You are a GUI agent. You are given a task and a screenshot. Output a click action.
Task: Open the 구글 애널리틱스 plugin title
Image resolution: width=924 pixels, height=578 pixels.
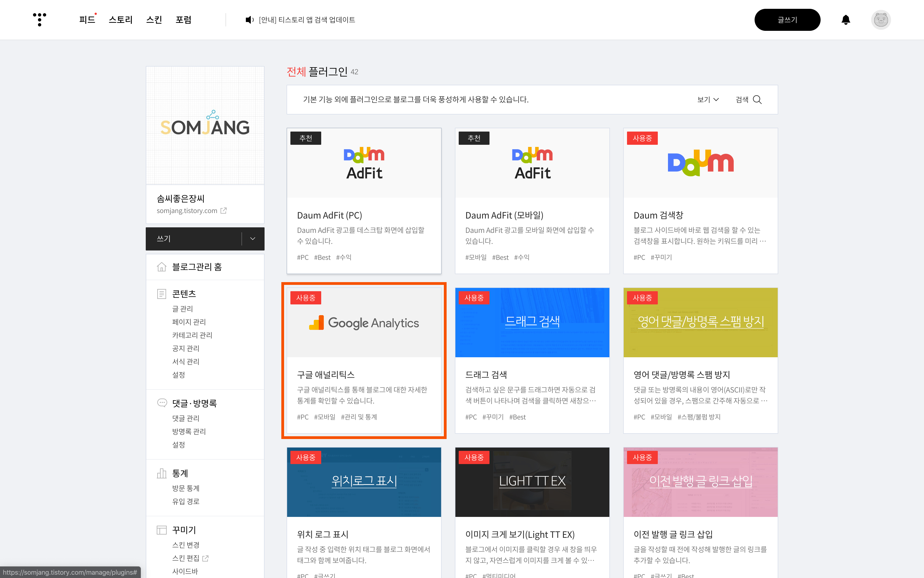point(326,375)
